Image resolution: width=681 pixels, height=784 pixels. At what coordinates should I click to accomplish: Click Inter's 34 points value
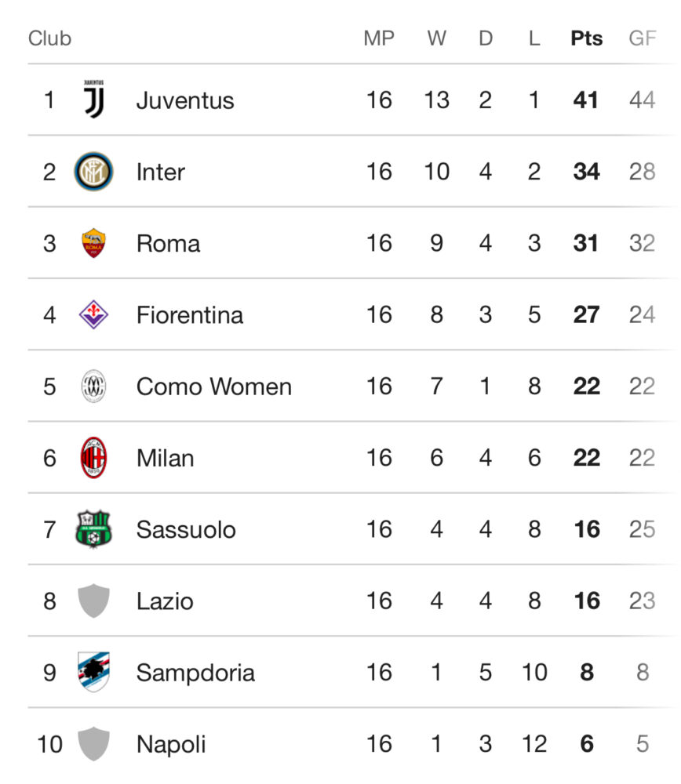pos(586,172)
